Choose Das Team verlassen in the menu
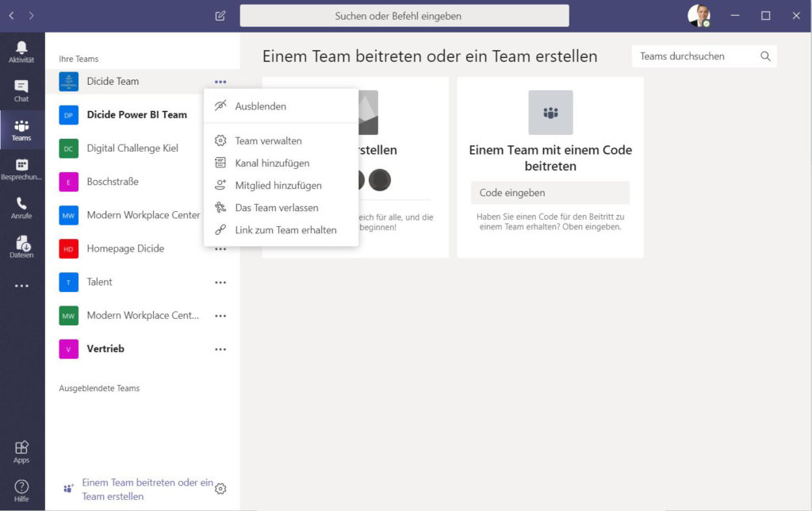 [x=282, y=208]
